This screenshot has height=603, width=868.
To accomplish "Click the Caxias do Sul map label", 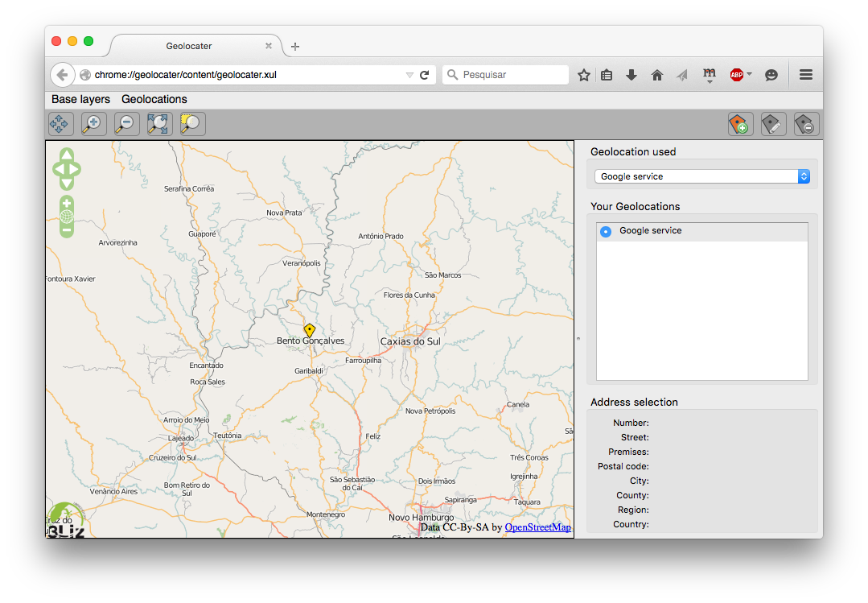I will click(x=410, y=341).
